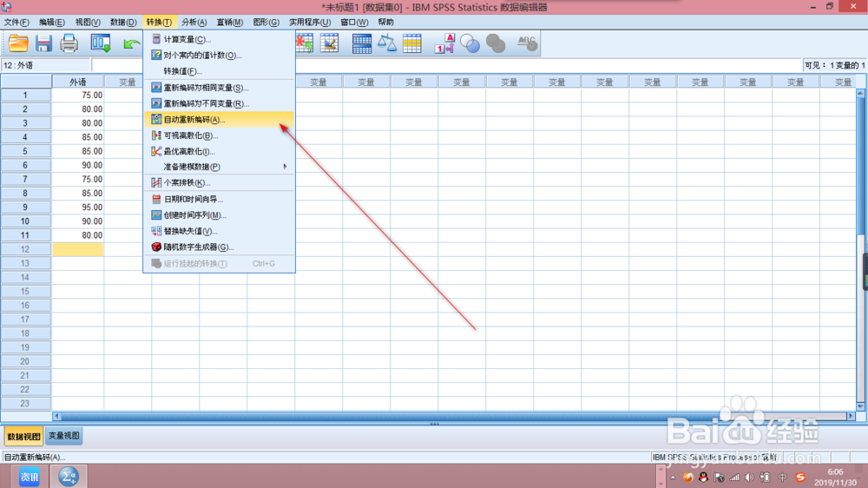Choose 转换值(F) menu item
Viewport: 868px width, 488px height.
click(x=220, y=71)
